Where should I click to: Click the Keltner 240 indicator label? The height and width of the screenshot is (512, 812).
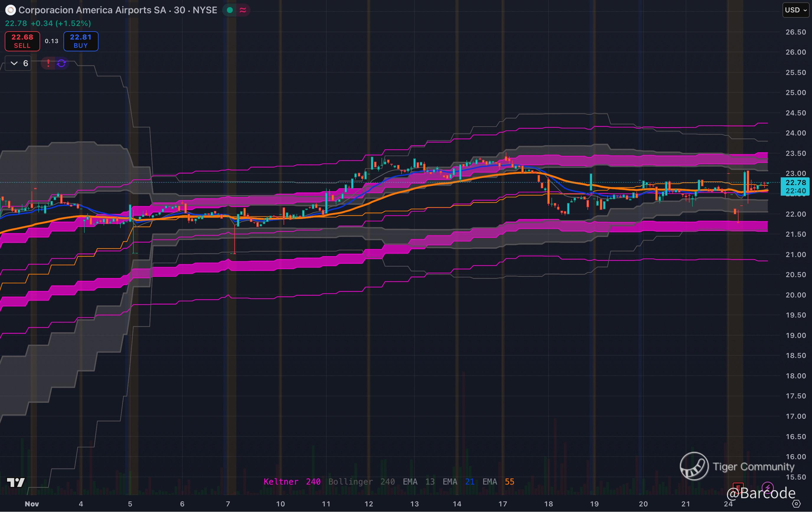(x=292, y=482)
